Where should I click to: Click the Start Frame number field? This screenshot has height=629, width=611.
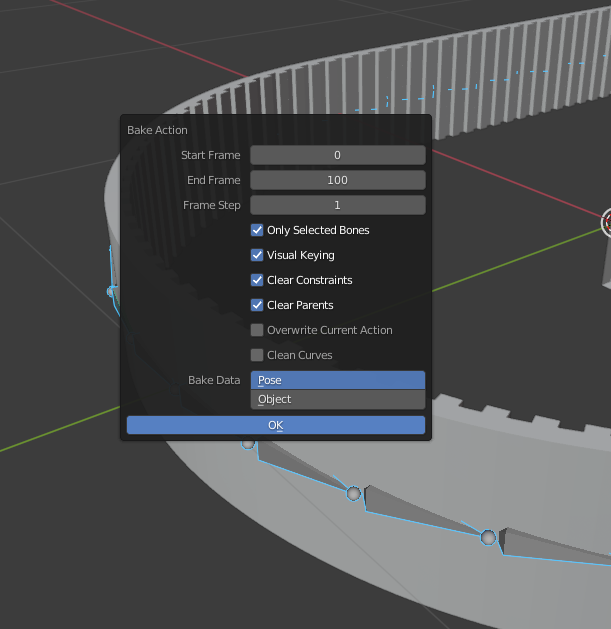337,155
